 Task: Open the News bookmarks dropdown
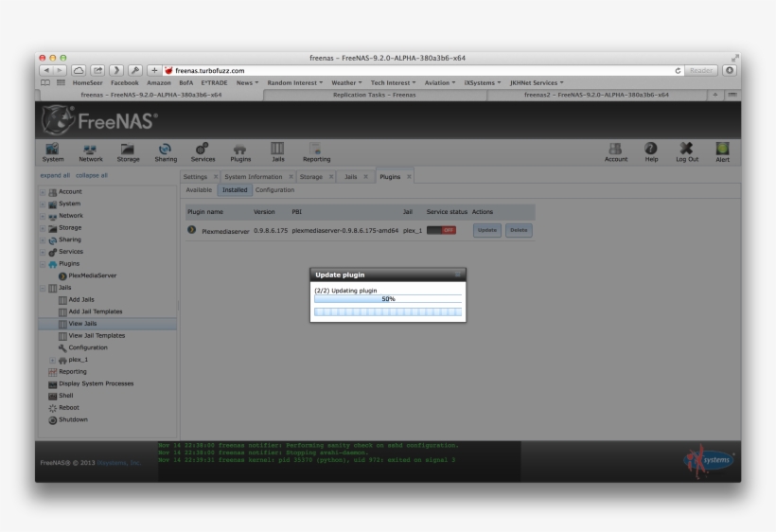coord(247,82)
